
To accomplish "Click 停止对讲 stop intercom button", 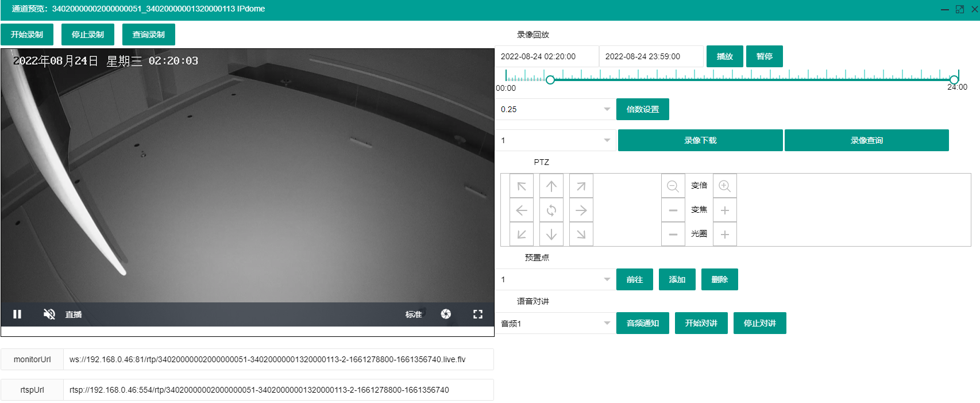I will 760,323.
